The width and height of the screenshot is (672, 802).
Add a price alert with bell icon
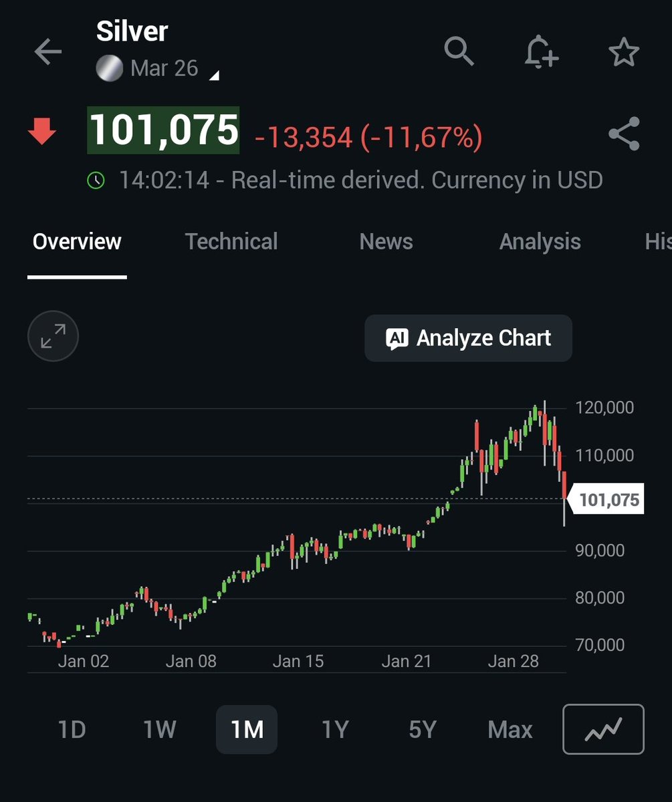click(x=541, y=51)
